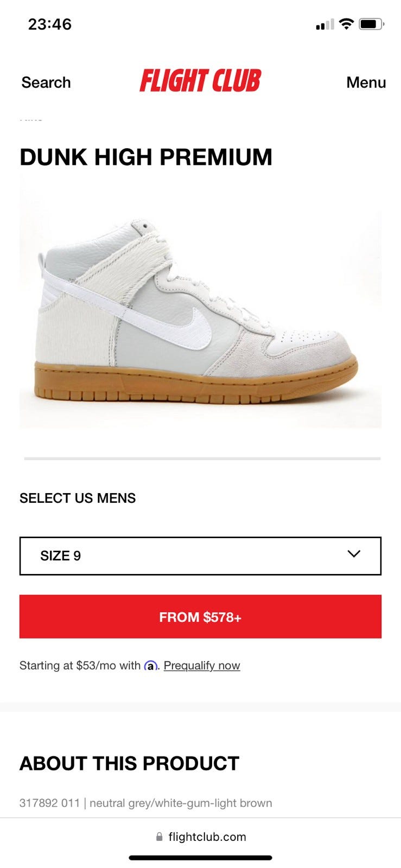Viewport: 401px width, 868px height.
Task: Open the Menu in the header
Action: click(366, 82)
